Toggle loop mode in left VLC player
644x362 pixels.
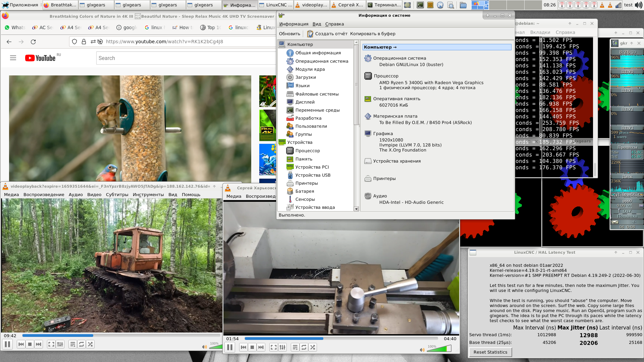pyautogui.click(x=82, y=344)
